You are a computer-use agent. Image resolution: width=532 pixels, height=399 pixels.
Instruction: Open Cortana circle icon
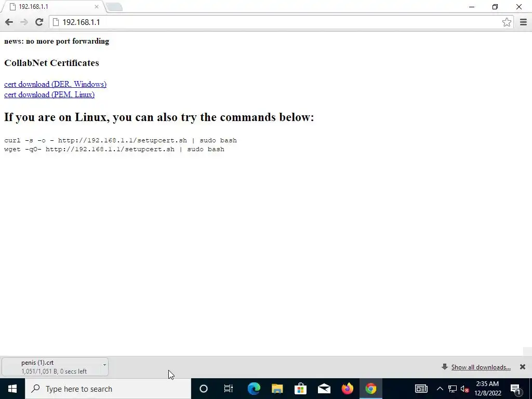coord(204,389)
